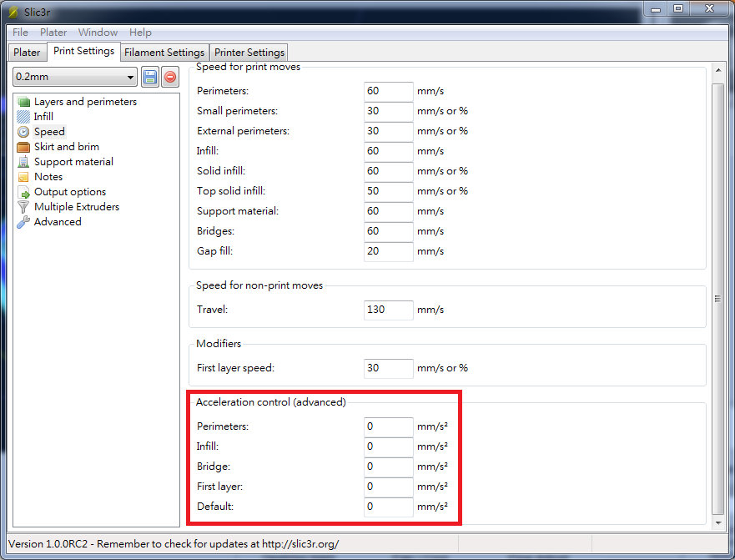
Task: Click the Default acceleration field
Action: click(388, 507)
